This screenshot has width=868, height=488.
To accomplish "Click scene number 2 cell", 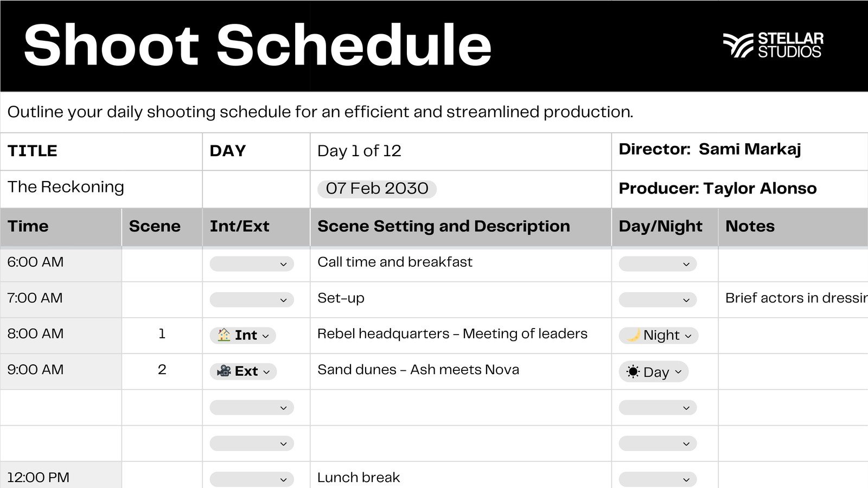I will coord(162,370).
